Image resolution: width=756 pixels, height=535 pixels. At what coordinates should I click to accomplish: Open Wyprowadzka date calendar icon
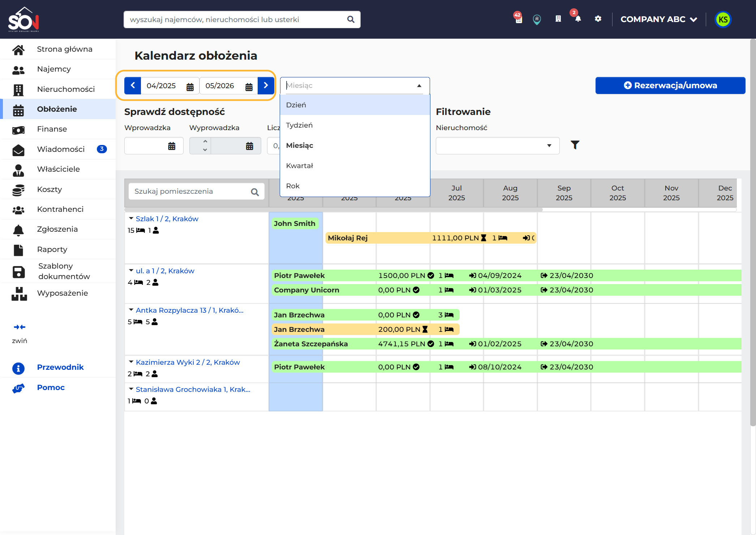[249, 146]
